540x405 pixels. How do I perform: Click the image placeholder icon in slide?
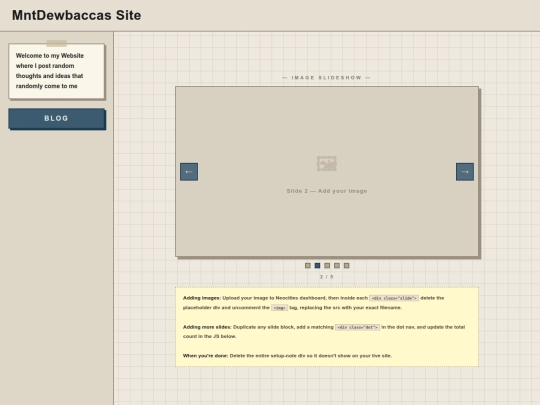coord(326,164)
